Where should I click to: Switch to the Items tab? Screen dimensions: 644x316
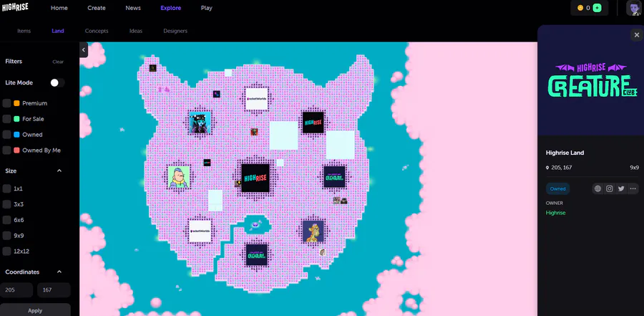coord(24,31)
